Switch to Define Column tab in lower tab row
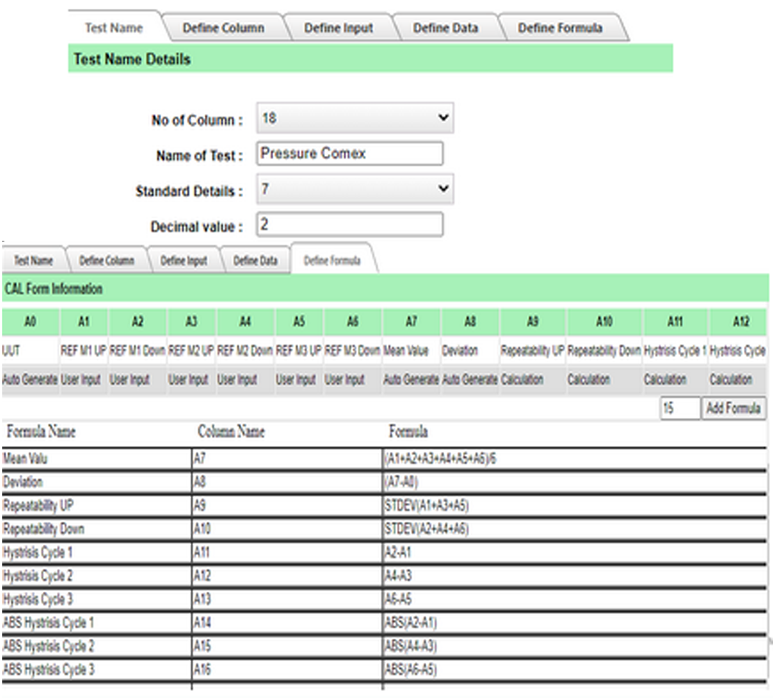This screenshot has height=700, width=774. [x=106, y=260]
